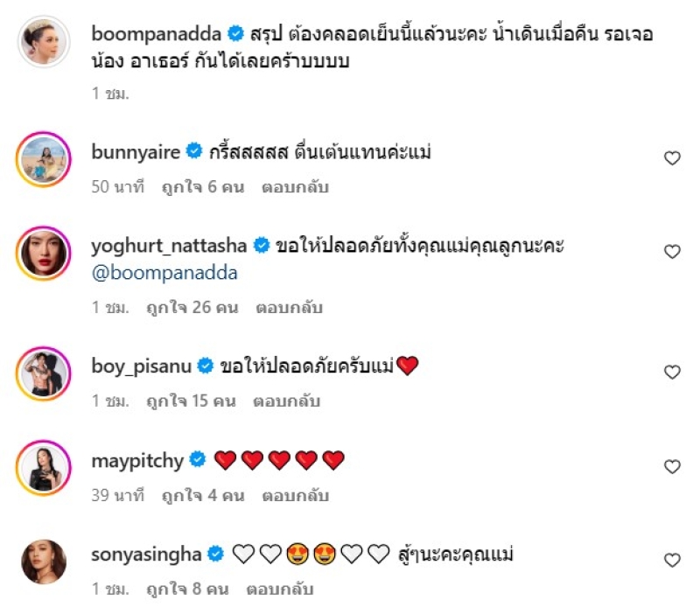Go to the maypitchy username profile
Viewport: 700px width, 607px height.
coord(136,459)
